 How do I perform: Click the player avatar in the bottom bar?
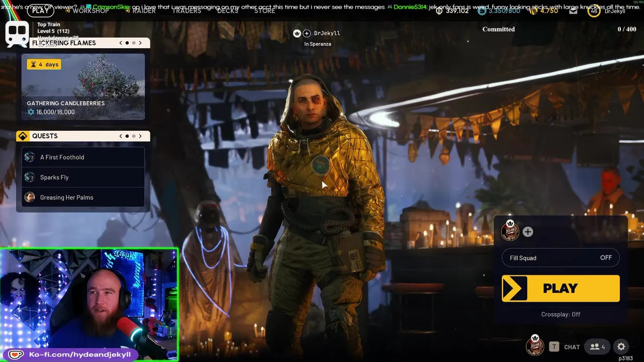click(x=535, y=346)
